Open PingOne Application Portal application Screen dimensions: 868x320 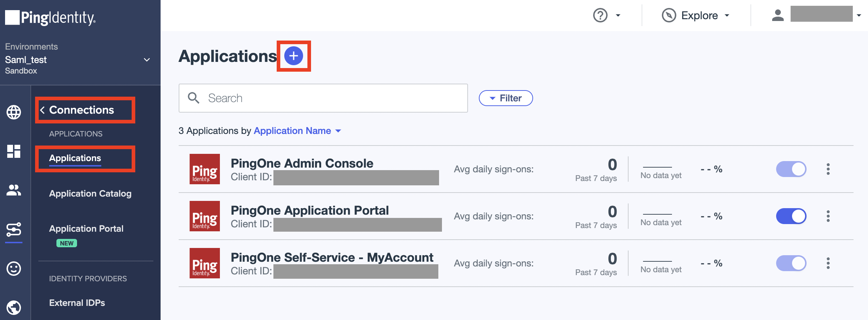(310, 210)
